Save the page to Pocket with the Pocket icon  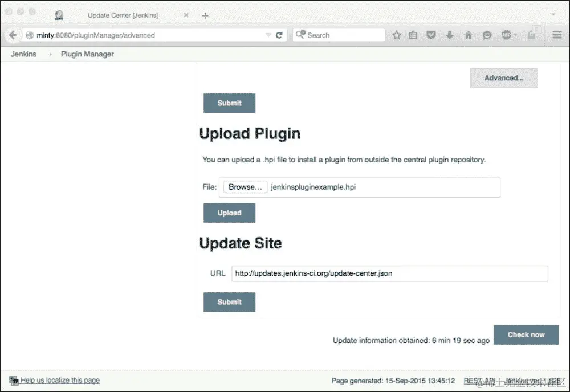(431, 35)
